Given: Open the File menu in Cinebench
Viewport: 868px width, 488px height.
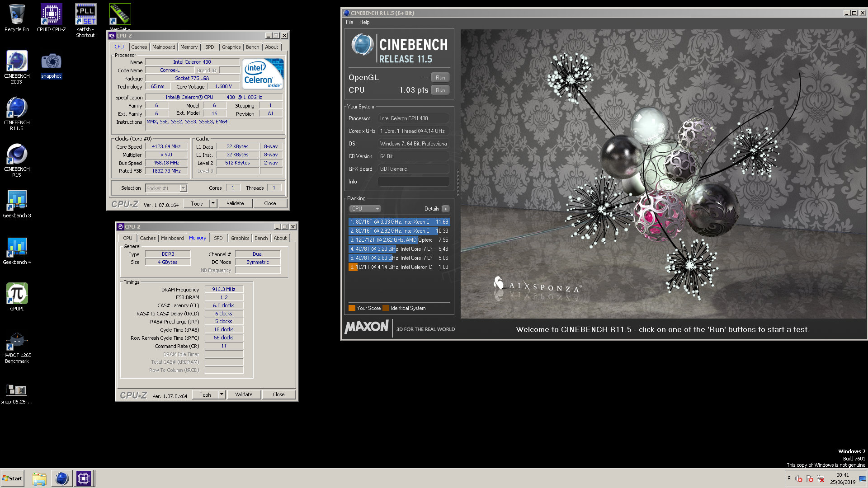Looking at the screenshot, I should coord(349,22).
